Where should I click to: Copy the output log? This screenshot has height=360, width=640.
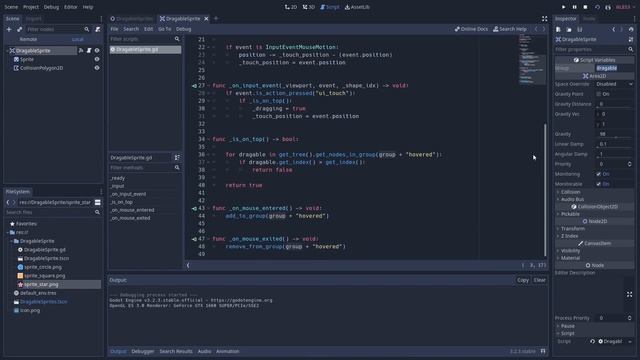pos(522,280)
